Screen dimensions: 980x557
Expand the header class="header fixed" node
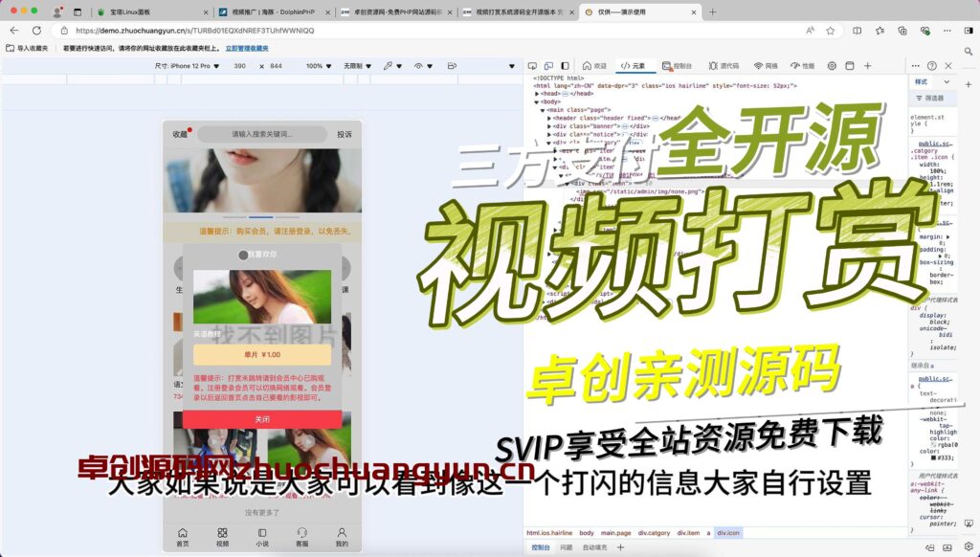tap(549, 118)
